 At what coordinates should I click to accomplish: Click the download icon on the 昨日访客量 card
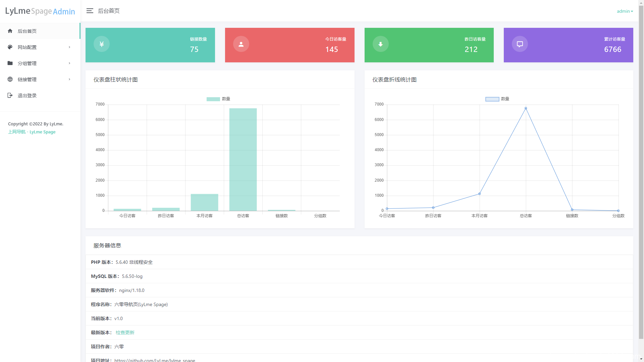pyautogui.click(x=380, y=44)
